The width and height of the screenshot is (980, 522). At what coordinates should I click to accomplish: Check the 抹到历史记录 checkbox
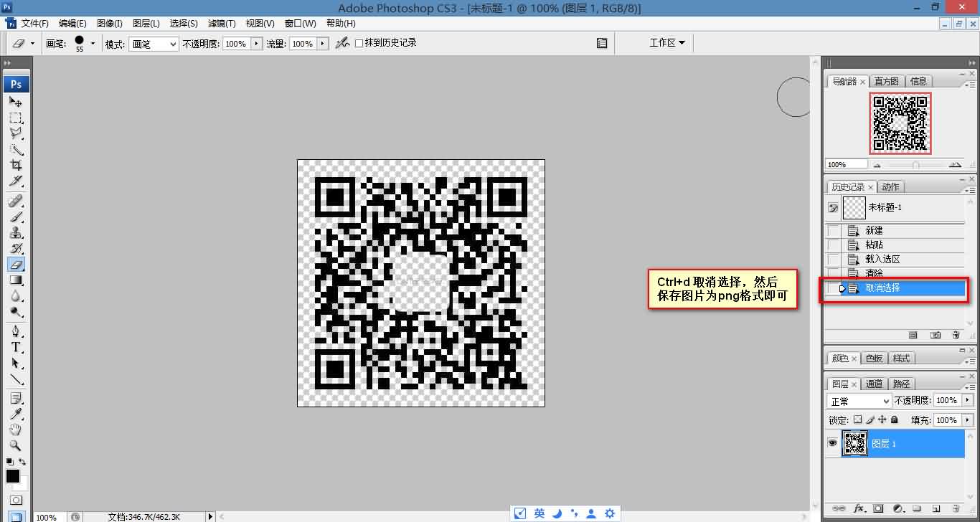pos(359,44)
